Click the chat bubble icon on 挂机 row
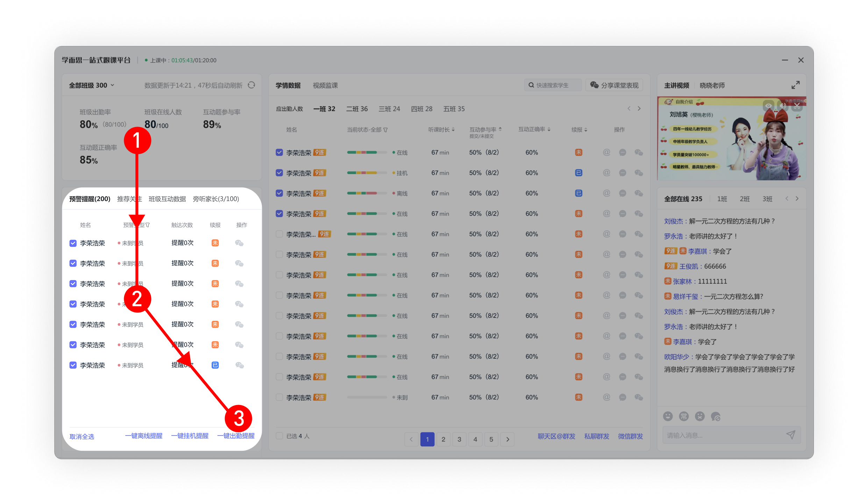859x504 pixels. point(623,172)
